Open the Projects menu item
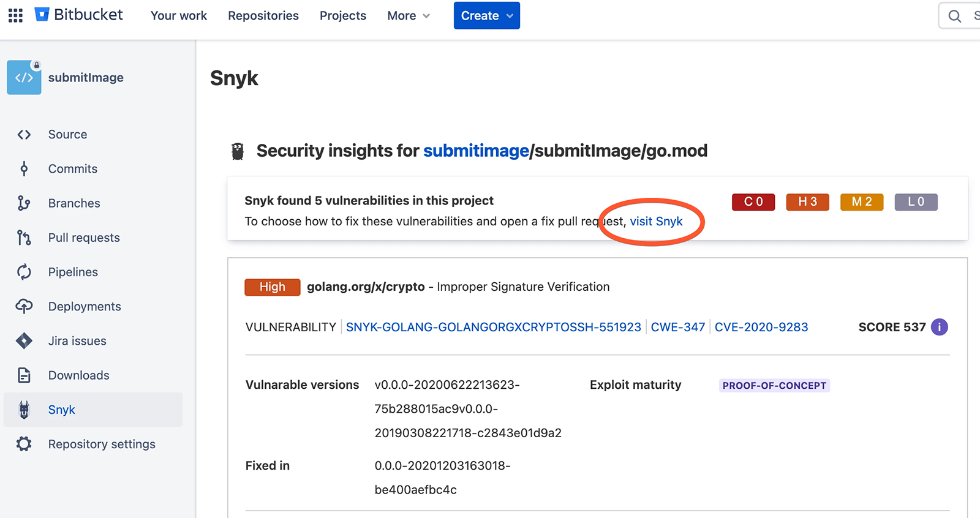 point(343,15)
